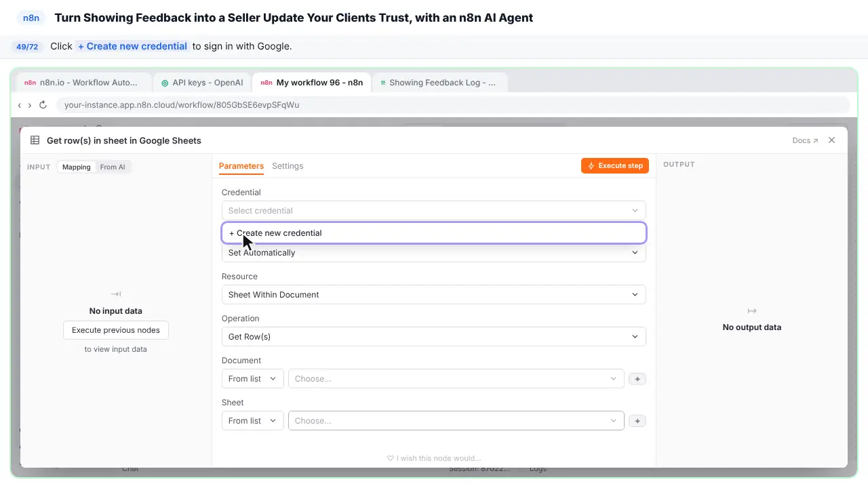Open the Document Choose field
868x488 pixels.
click(456, 379)
